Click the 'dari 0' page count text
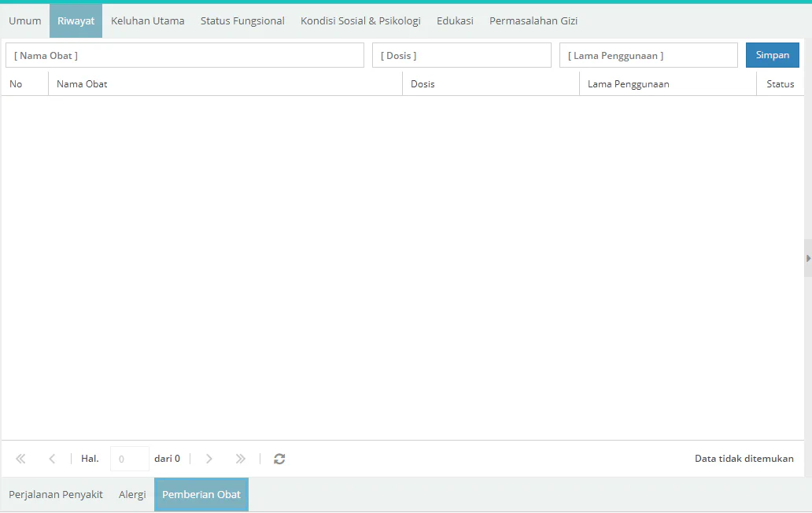This screenshot has width=812, height=513. 168,459
